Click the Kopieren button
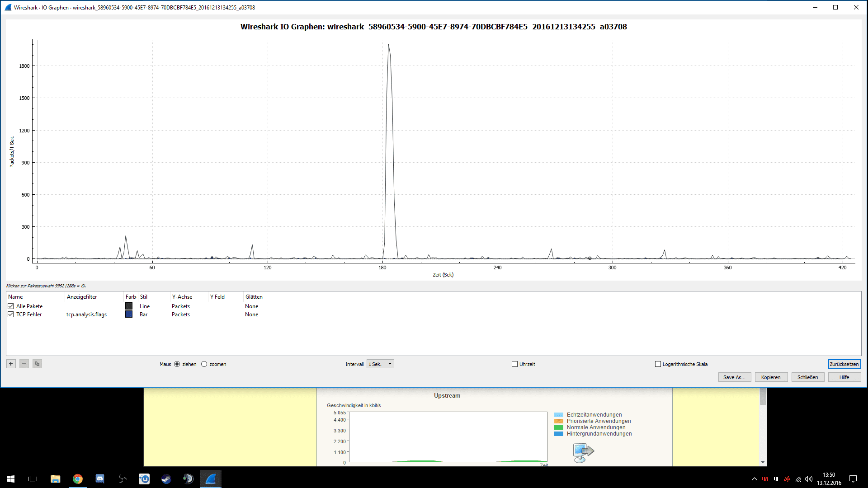The image size is (868, 488). tap(771, 377)
